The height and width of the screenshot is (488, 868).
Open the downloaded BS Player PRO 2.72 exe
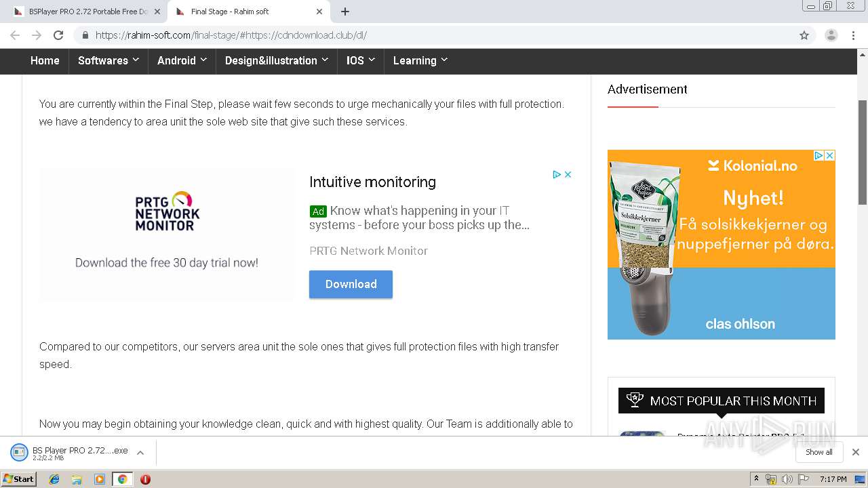coord(80,450)
